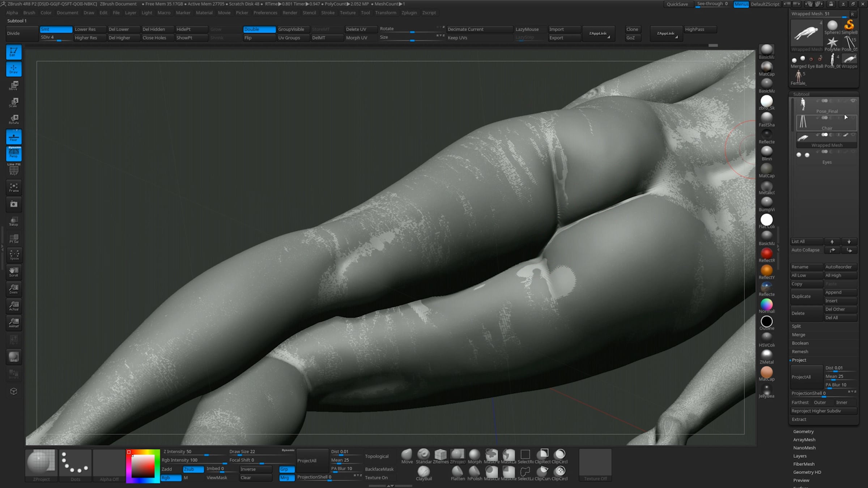Screen dimensions: 868x488
Task: Expand the Layers palette section
Action: pyautogui.click(x=800, y=456)
